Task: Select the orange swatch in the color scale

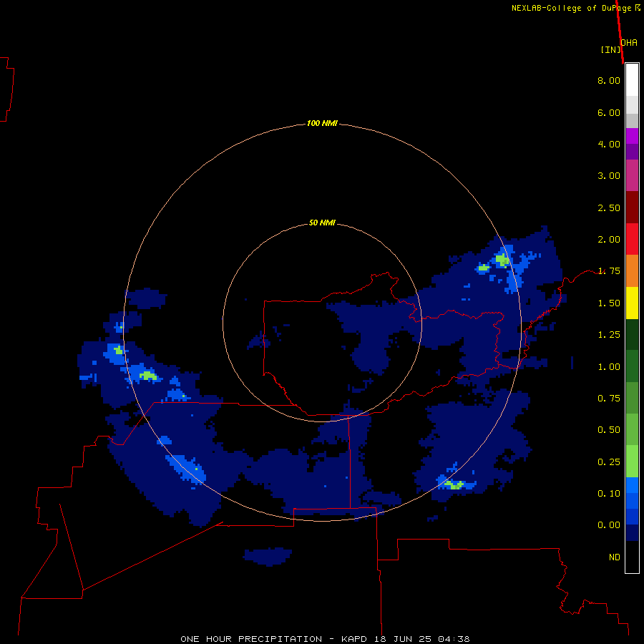Action: tap(632, 271)
